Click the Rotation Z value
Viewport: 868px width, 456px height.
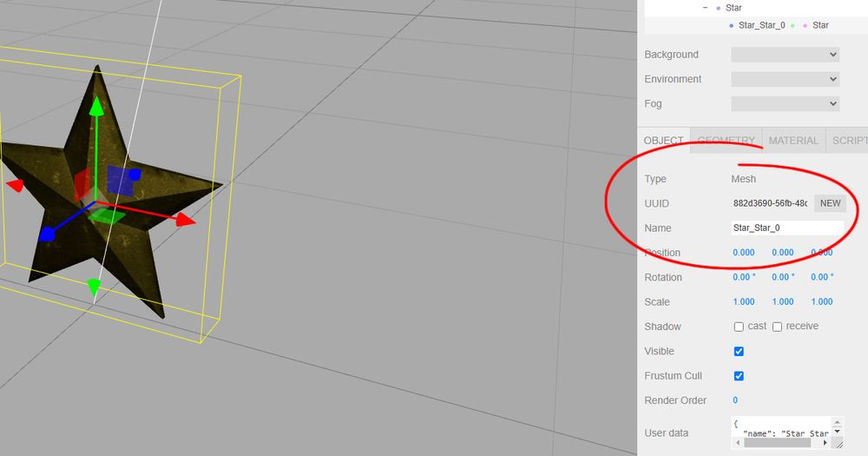pos(822,277)
